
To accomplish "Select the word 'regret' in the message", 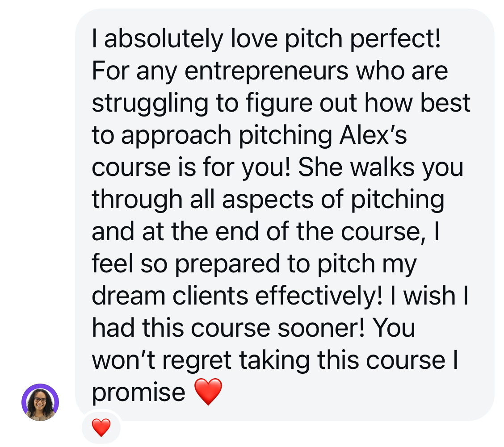I will pyautogui.click(x=197, y=361).
